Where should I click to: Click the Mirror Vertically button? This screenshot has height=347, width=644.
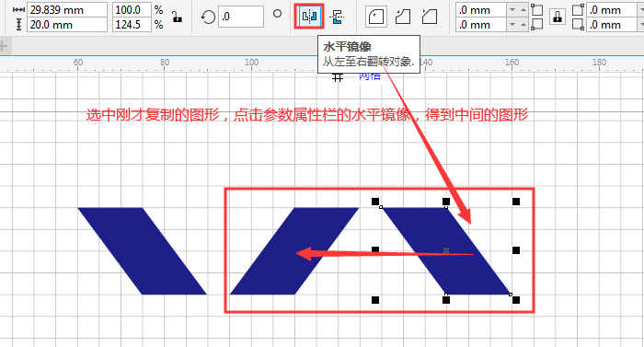(337, 17)
